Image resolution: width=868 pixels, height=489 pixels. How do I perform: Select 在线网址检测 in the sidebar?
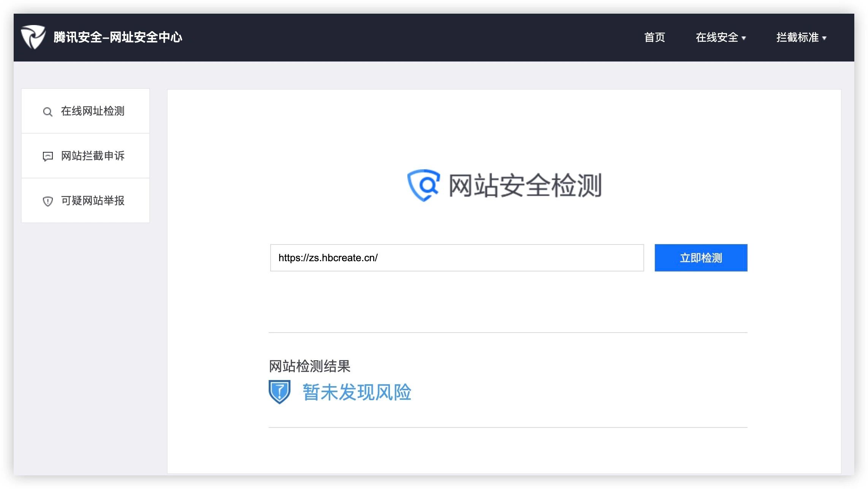[93, 111]
